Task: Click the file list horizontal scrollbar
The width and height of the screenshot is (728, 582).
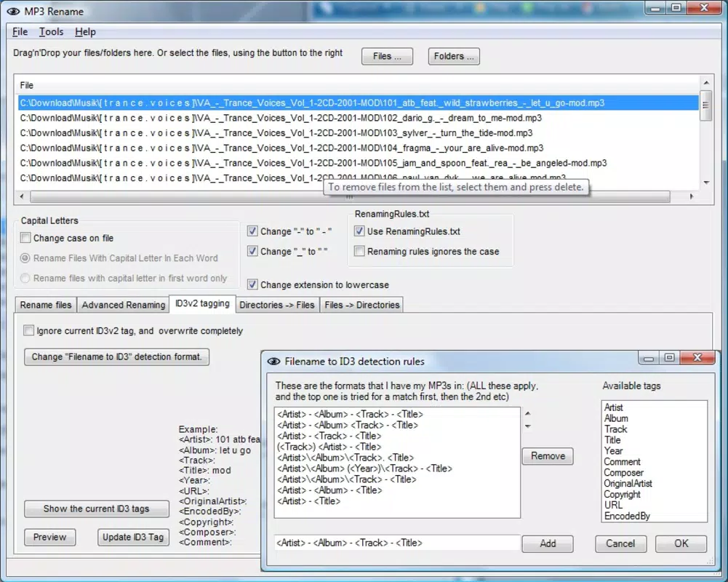Action: click(x=350, y=197)
